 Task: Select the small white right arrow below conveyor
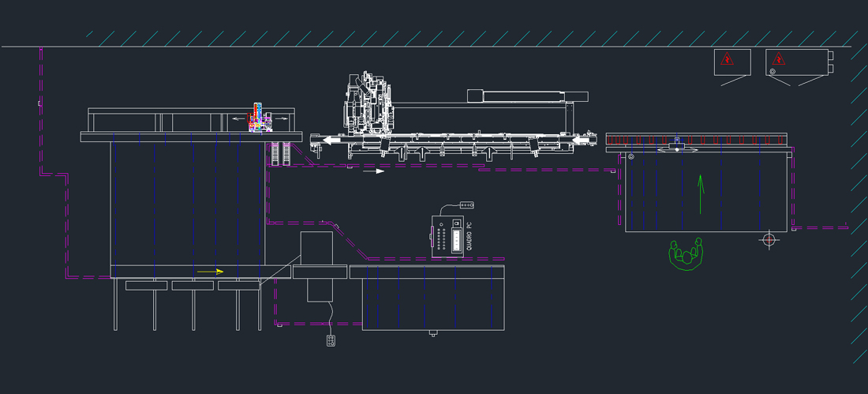pyautogui.click(x=376, y=171)
